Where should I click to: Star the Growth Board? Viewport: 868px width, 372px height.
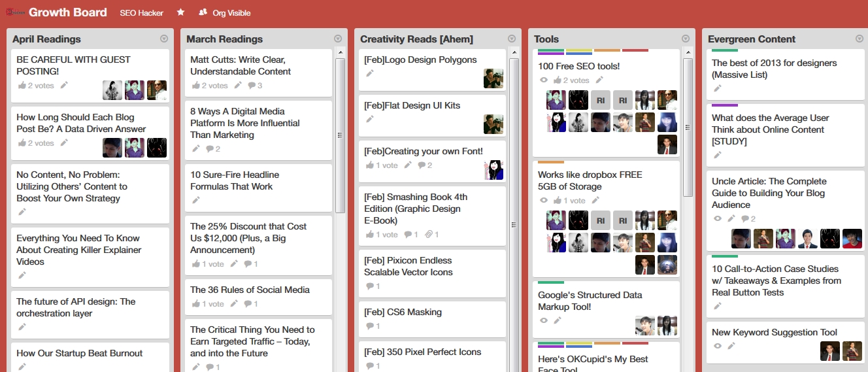(x=180, y=13)
